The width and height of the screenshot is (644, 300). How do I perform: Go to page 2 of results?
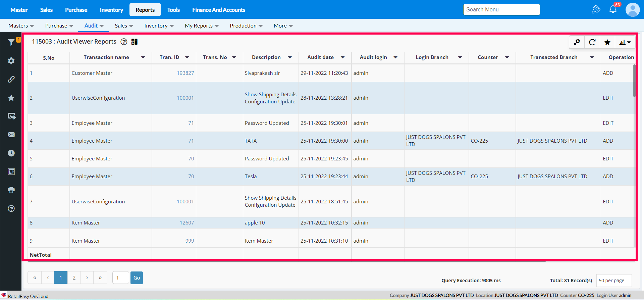[74, 278]
